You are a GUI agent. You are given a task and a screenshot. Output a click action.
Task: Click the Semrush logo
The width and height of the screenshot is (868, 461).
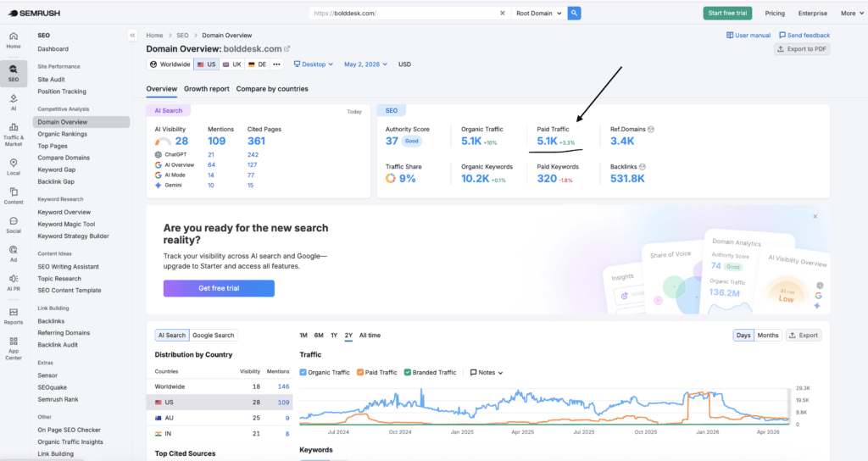click(34, 14)
